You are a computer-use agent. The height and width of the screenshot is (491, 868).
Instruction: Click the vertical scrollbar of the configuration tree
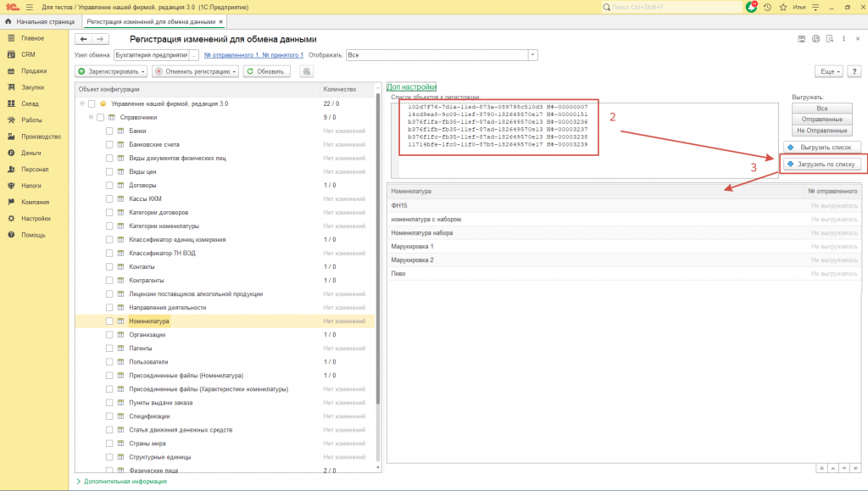(x=378, y=249)
